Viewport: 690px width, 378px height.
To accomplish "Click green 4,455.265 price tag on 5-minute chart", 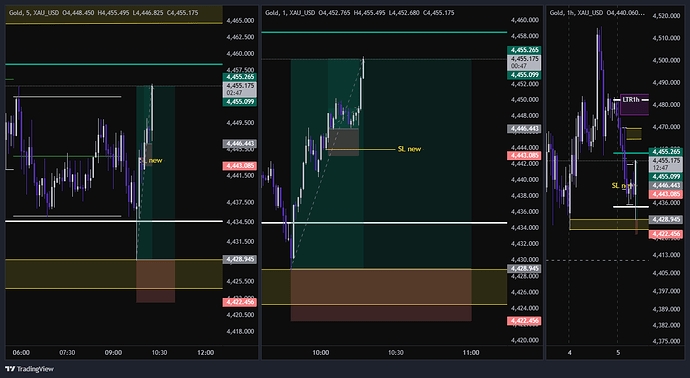I will [x=239, y=77].
